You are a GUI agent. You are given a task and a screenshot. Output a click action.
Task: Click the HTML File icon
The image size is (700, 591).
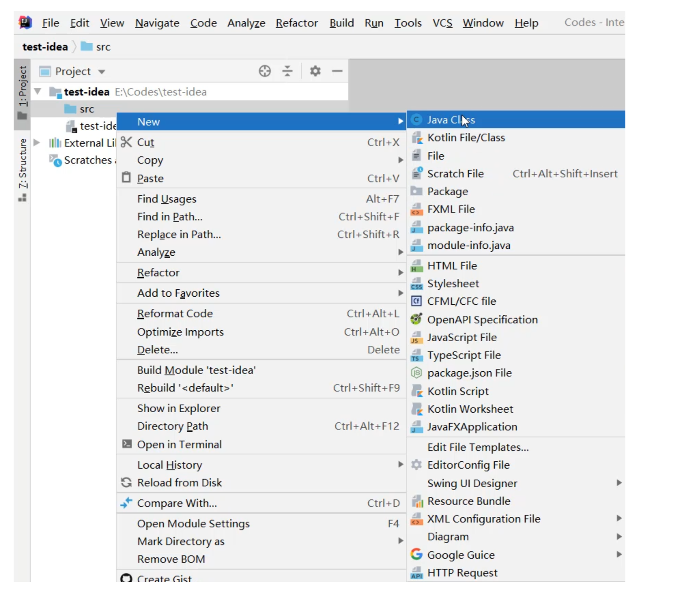[416, 266]
